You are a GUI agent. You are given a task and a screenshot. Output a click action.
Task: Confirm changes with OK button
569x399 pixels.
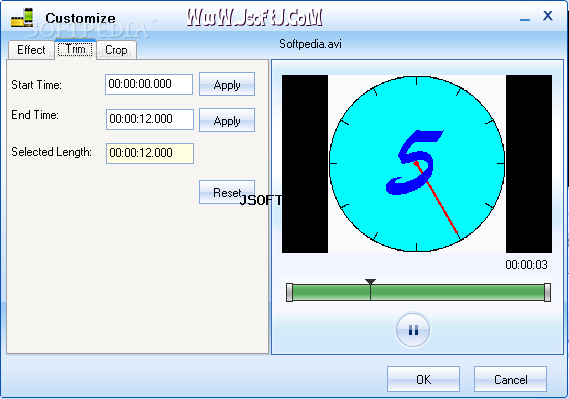[423, 379]
